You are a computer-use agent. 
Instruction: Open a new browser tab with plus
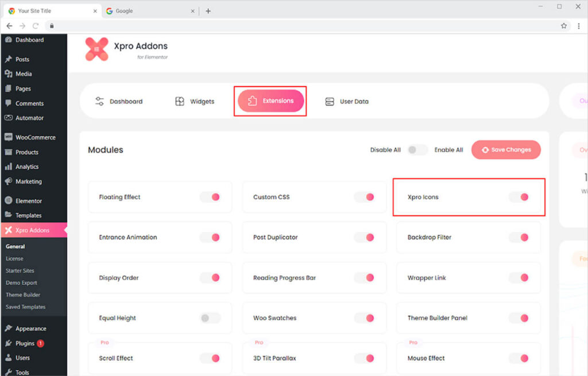point(208,11)
